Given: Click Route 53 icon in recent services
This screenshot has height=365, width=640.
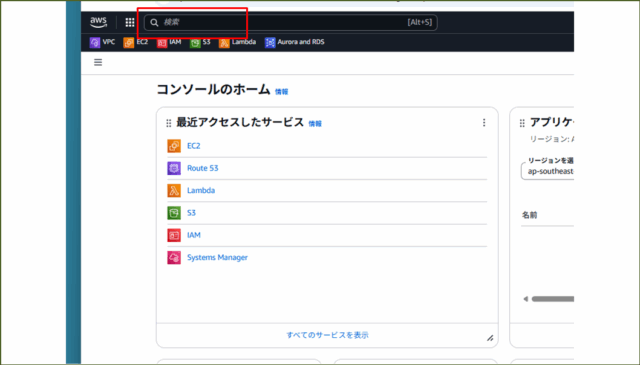Looking at the screenshot, I should click(x=174, y=168).
